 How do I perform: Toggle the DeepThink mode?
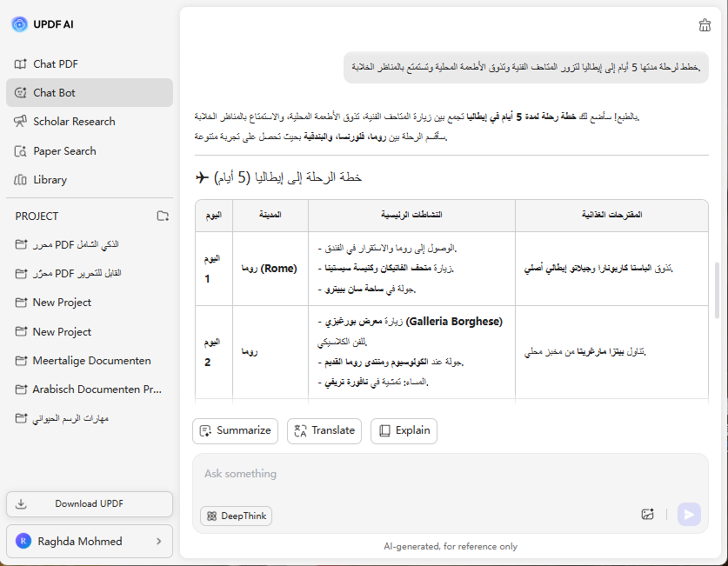pyautogui.click(x=236, y=516)
